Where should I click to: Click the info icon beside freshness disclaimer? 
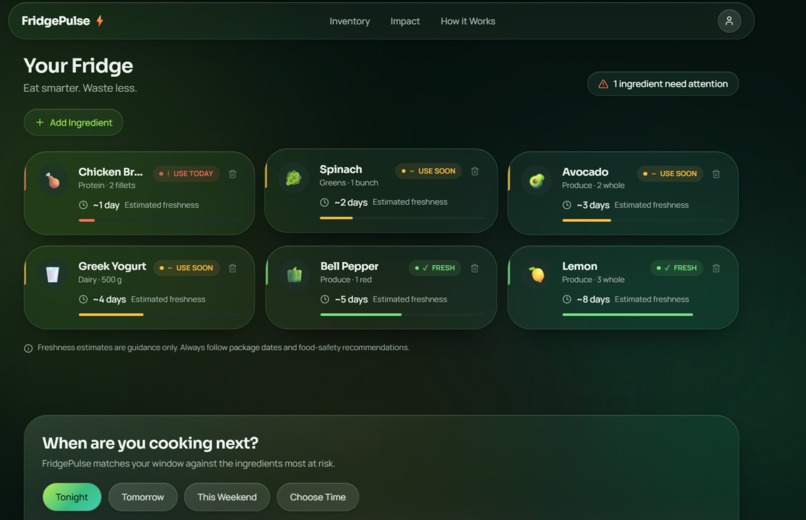click(28, 348)
